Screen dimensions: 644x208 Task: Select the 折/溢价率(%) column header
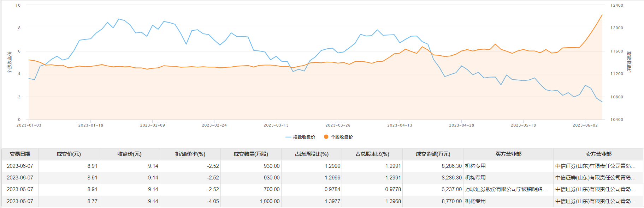pyautogui.click(x=190, y=154)
